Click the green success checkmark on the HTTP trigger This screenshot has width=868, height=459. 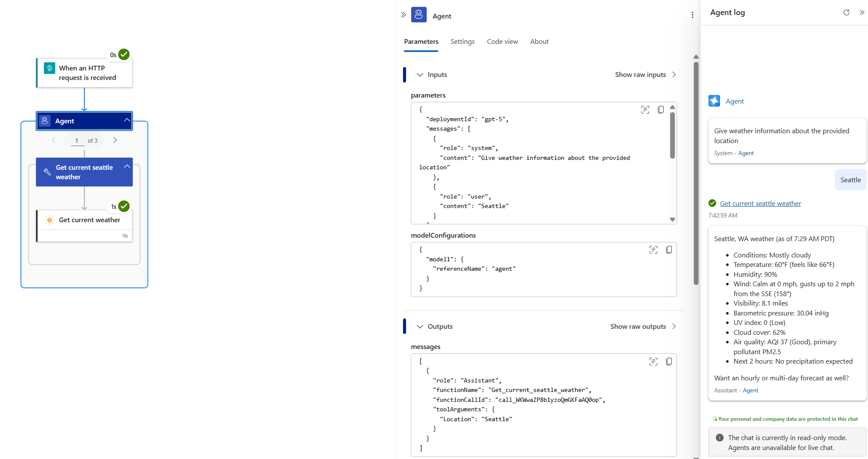point(123,55)
